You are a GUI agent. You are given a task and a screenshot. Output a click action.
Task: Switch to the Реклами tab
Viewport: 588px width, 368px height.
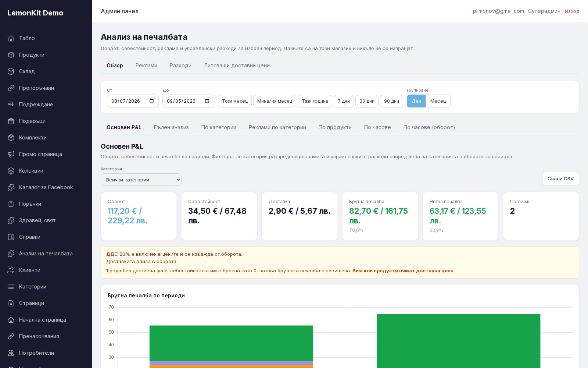tap(146, 66)
